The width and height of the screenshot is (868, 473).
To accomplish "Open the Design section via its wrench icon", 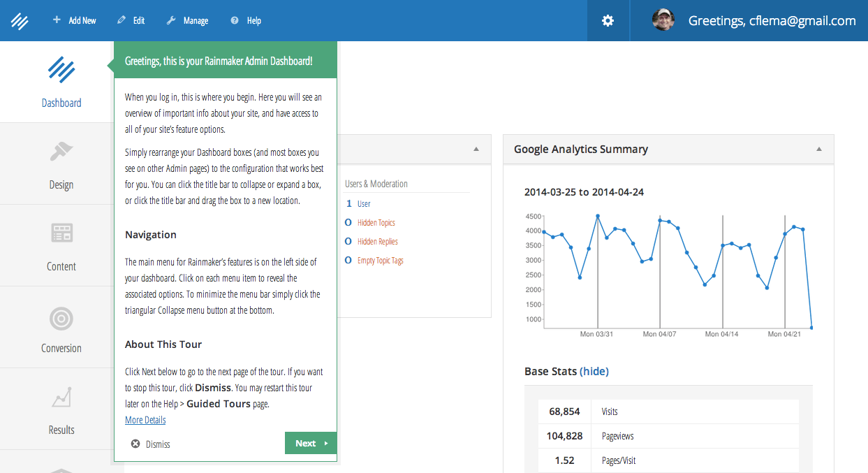I will point(61,152).
